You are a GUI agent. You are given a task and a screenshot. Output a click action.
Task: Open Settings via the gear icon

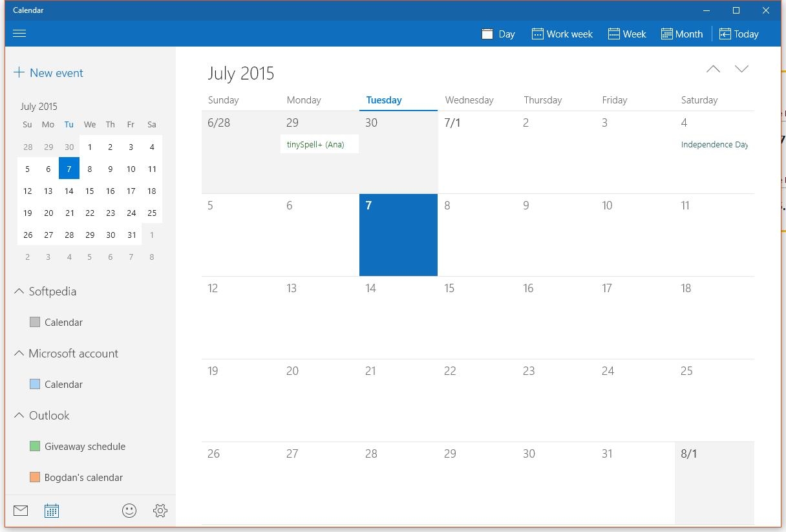tap(160, 510)
